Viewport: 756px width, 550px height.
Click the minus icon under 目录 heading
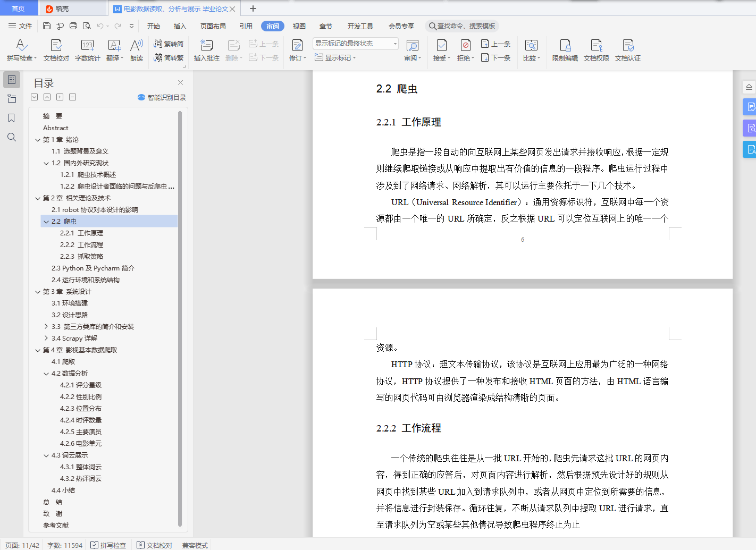(x=73, y=97)
